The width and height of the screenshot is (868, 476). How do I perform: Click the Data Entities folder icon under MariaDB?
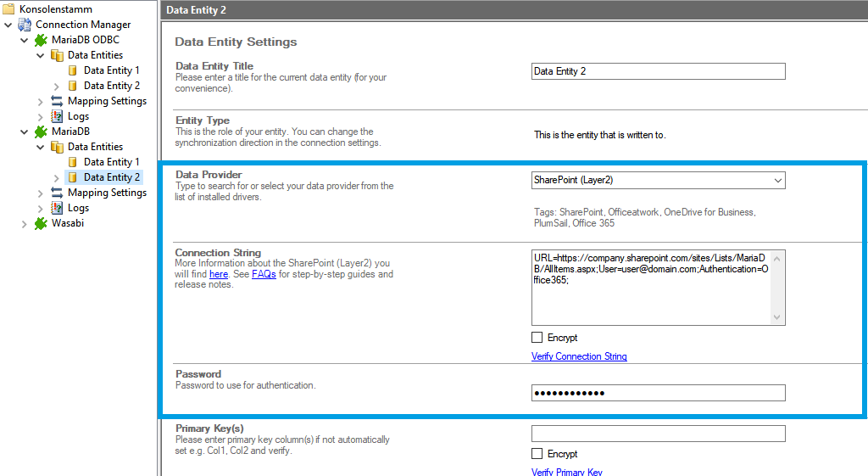[x=57, y=147]
